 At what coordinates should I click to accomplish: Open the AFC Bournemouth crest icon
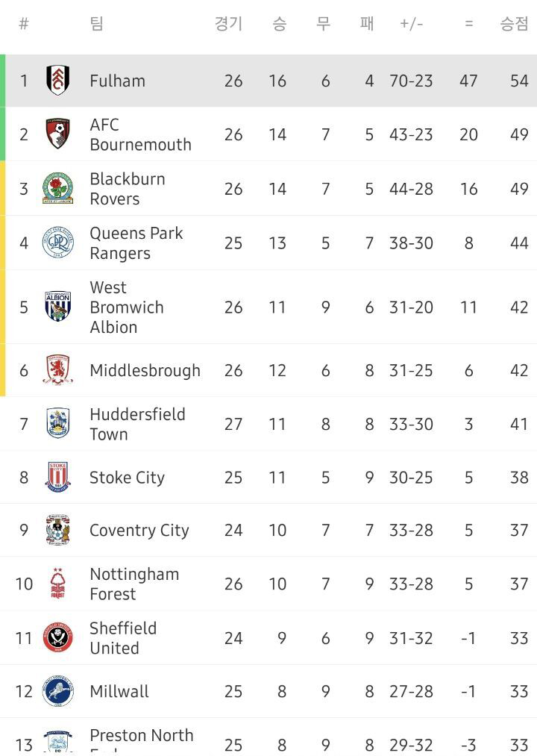coord(58,134)
